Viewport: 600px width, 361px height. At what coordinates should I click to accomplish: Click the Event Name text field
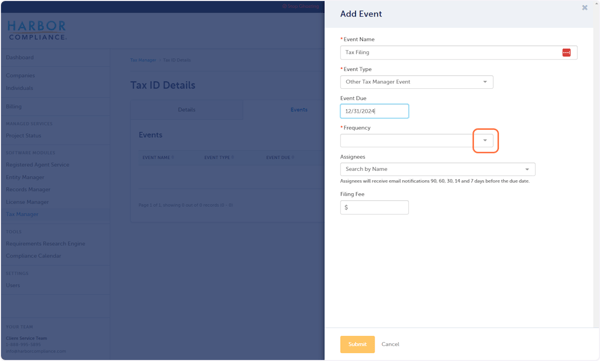point(458,52)
